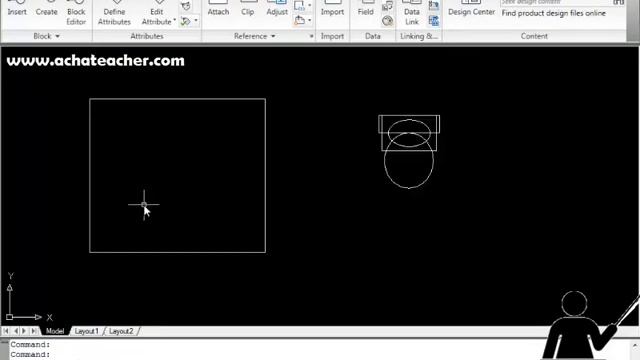Open the Create block tool
Screen dimensions: 640x360
46,9
